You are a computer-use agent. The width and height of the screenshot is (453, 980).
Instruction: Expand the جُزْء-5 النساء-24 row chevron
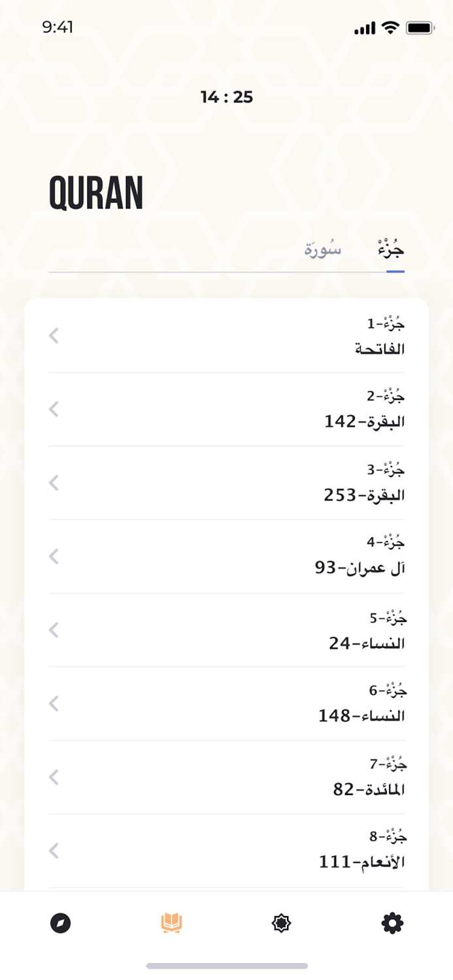click(54, 630)
